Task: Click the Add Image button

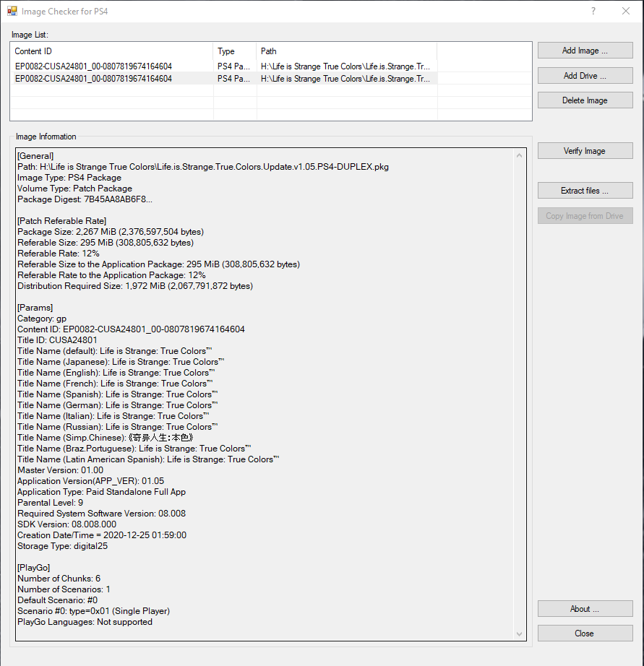Action: (x=585, y=51)
